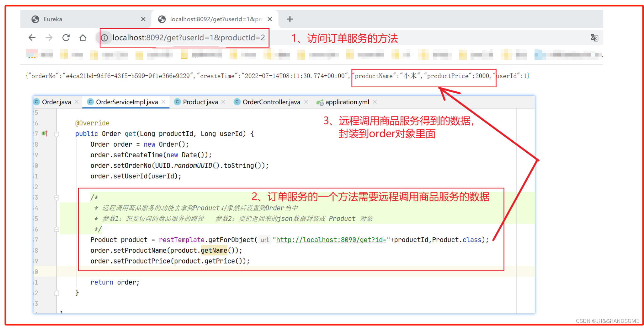
Task: Close the localhost:8092 browser tab
Action: pos(270,19)
